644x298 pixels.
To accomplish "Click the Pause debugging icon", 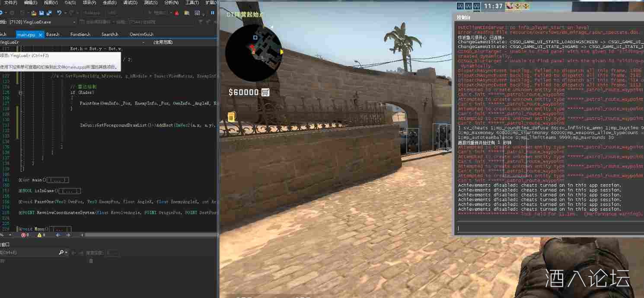I will pyautogui.click(x=213, y=13).
